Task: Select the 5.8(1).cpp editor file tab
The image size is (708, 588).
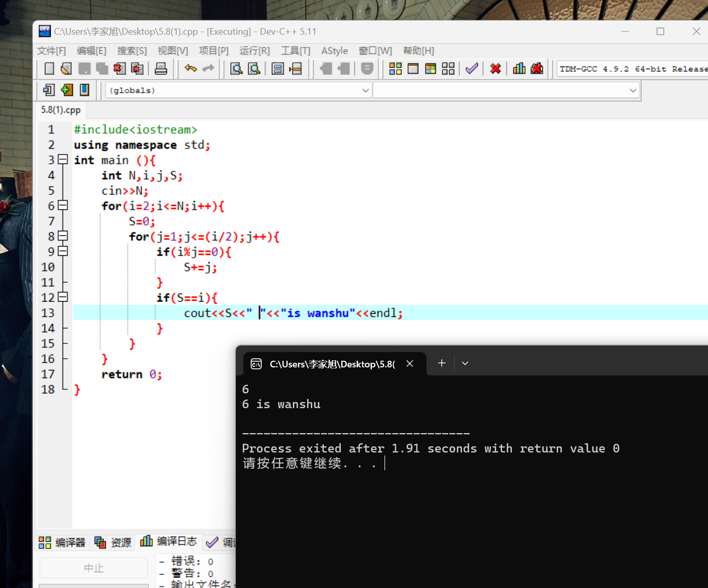Action: pyautogui.click(x=61, y=110)
